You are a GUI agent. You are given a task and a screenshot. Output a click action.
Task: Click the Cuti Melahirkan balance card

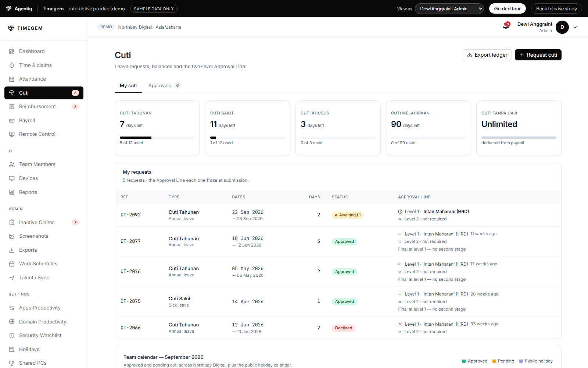[x=429, y=128]
